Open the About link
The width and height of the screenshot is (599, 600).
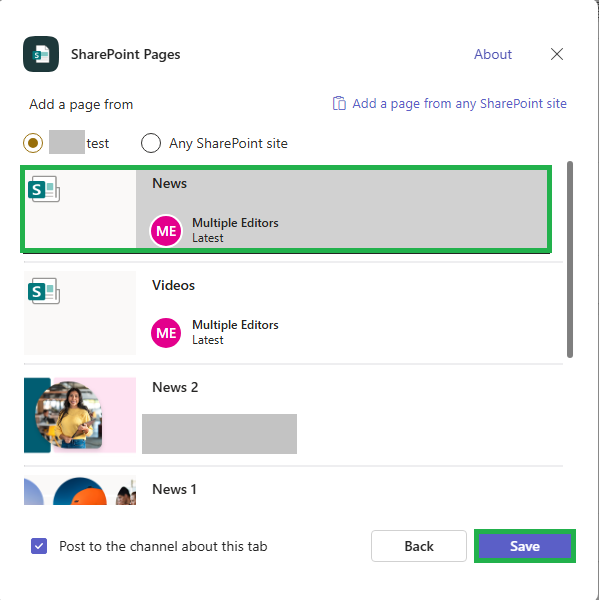coord(493,54)
